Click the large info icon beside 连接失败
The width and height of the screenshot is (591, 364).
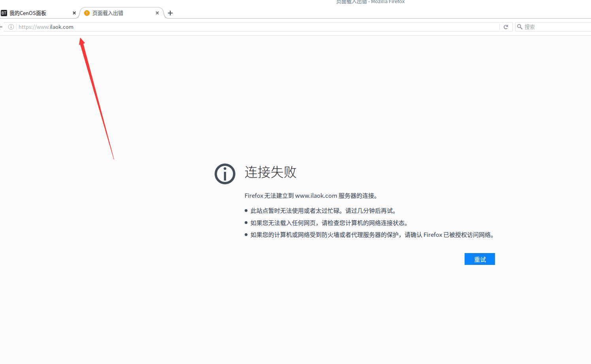pos(225,174)
